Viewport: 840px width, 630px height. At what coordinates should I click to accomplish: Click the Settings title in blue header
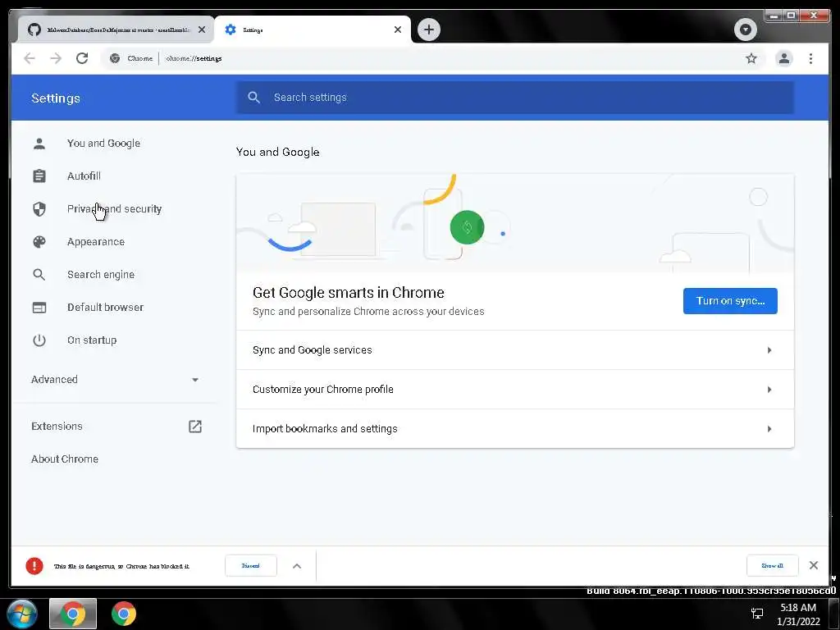pos(56,98)
